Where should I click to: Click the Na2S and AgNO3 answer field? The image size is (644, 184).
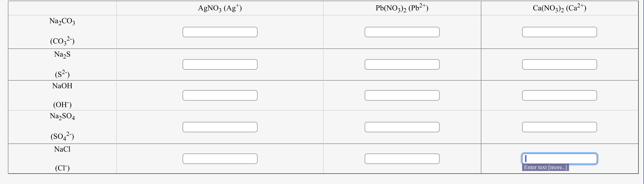pos(220,64)
